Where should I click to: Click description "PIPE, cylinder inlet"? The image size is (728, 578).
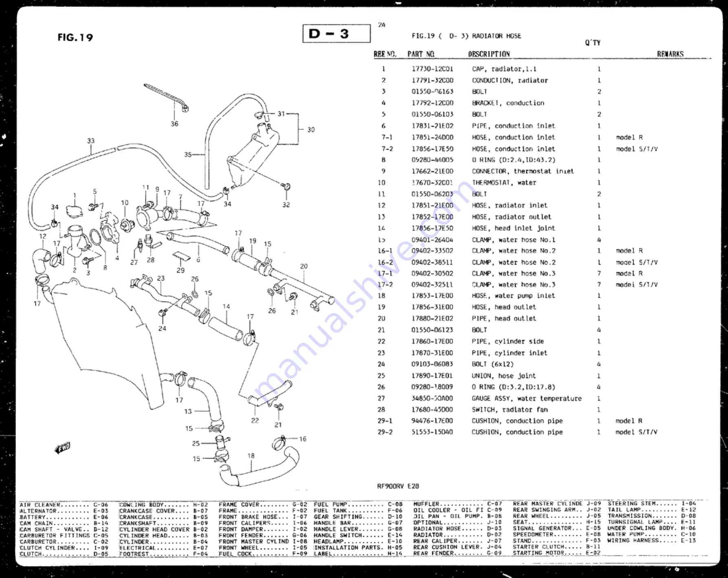(x=510, y=353)
